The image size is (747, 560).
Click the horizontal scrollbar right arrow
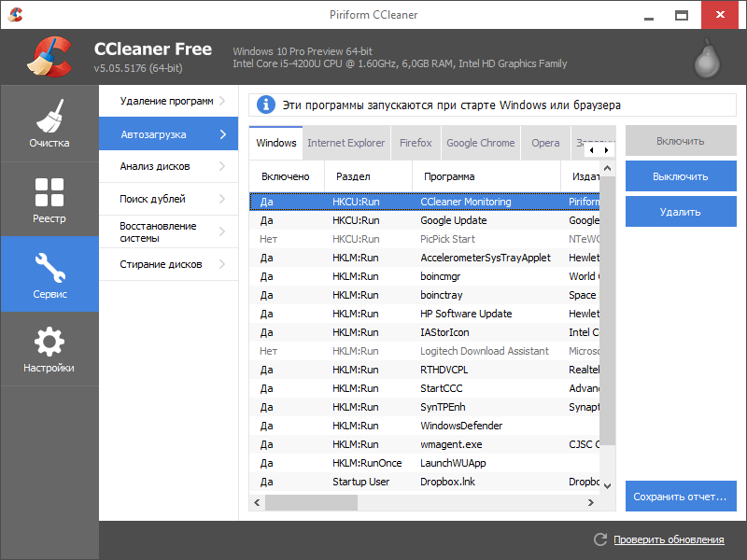(x=591, y=502)
